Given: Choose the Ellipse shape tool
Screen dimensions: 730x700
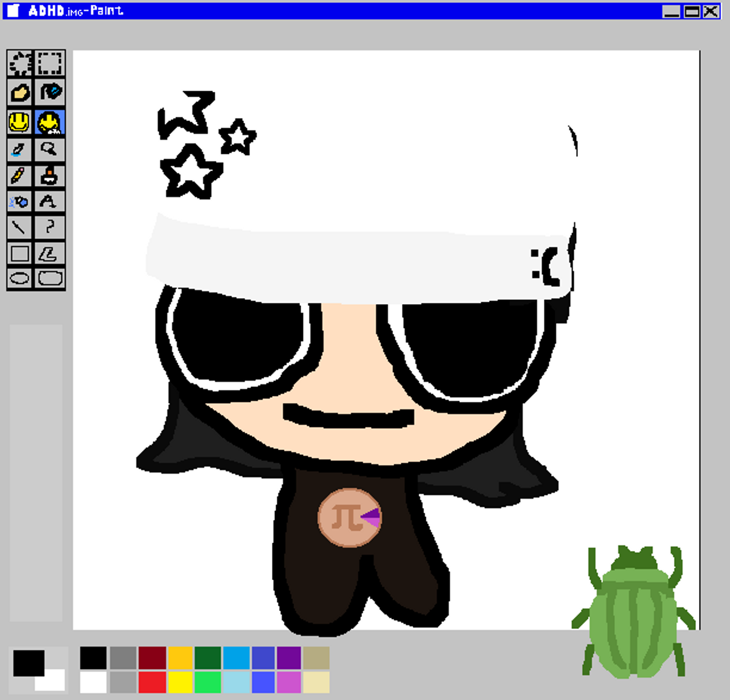Looking at the screenshot, I should 21,279.
